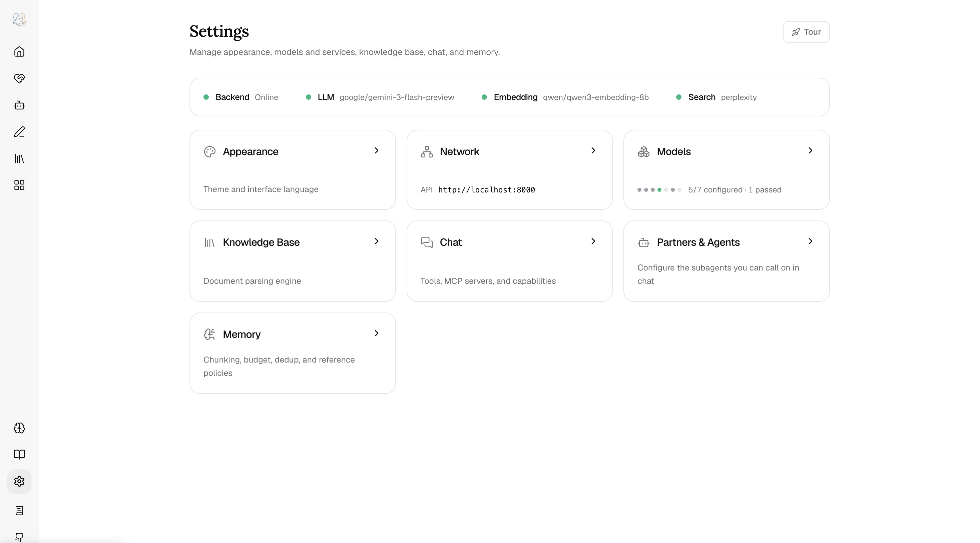Click 'Configure the subagents' description text
The height and width of the screenshot is (543, 980).
pyautogui.click(x=718, y=275)
